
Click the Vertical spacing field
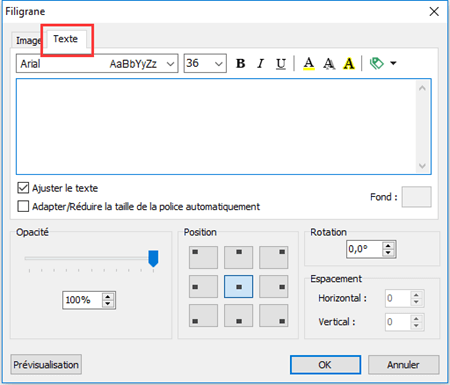(x=398, y=322)
